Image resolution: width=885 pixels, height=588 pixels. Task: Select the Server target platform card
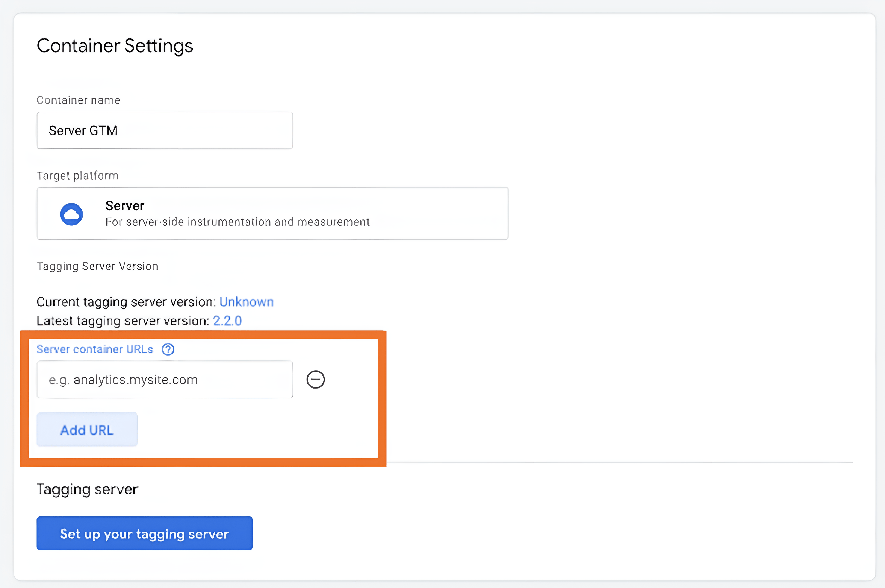pyautogui.click(x=272, y=213)
